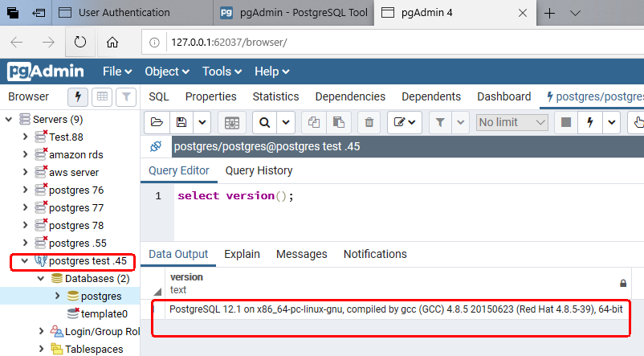Switch to the Statistics tab
Viewport: 644px width, 356px height.
275,96
